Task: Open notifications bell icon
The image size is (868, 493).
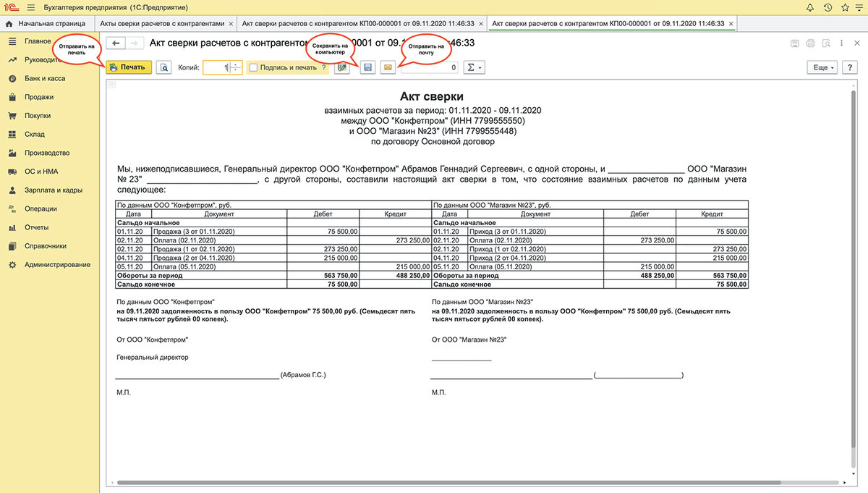Action: coord(809,7)
